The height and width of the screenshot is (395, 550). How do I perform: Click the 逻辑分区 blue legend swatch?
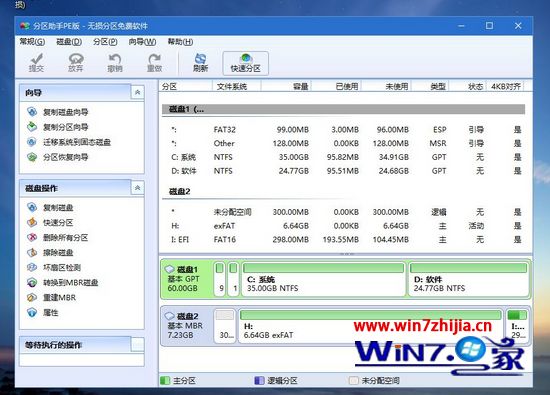pyautogui.click(x=259, y=380)
